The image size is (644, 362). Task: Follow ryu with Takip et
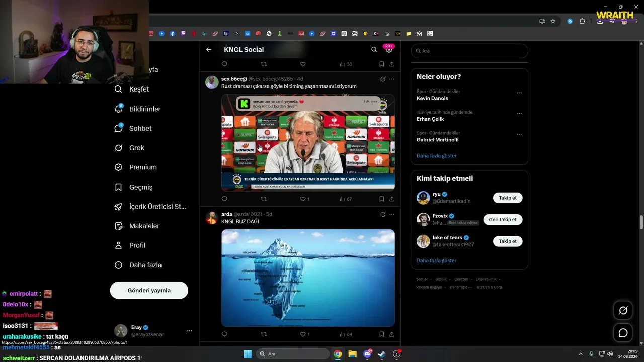[x=508, y=198]
